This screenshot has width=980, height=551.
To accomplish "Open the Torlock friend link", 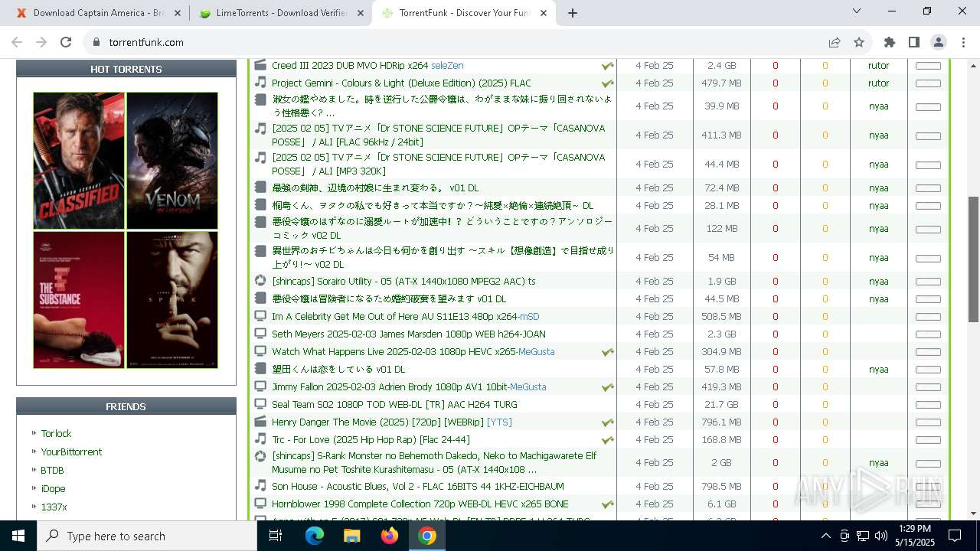I will pos(56,433).
